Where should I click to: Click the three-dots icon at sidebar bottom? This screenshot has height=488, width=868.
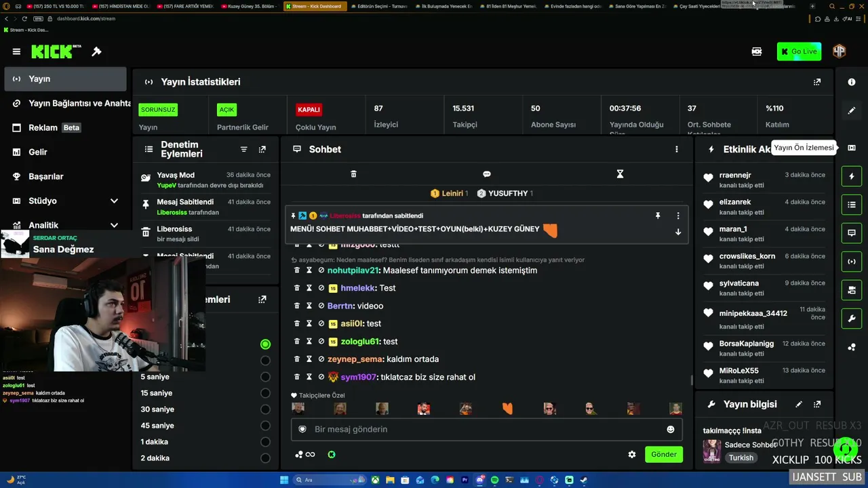[852, 347]
